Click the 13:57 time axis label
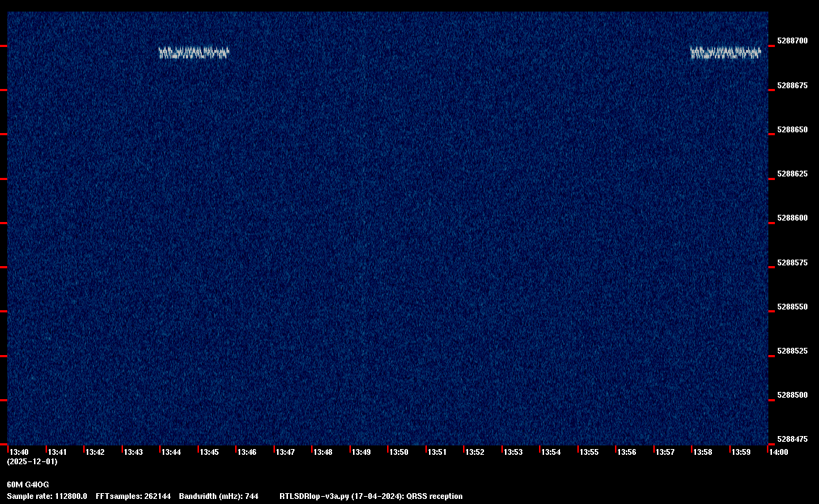 click(665, 452)
